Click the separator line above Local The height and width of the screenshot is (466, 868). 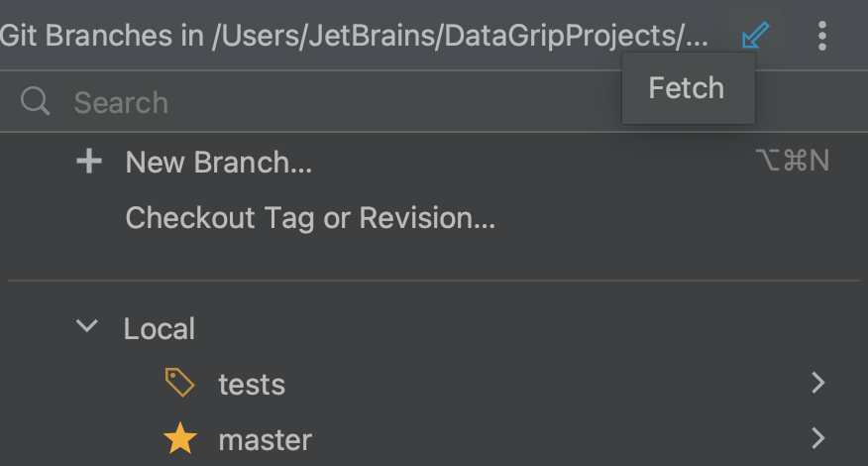pyautogui.click(x=434, y=281)
